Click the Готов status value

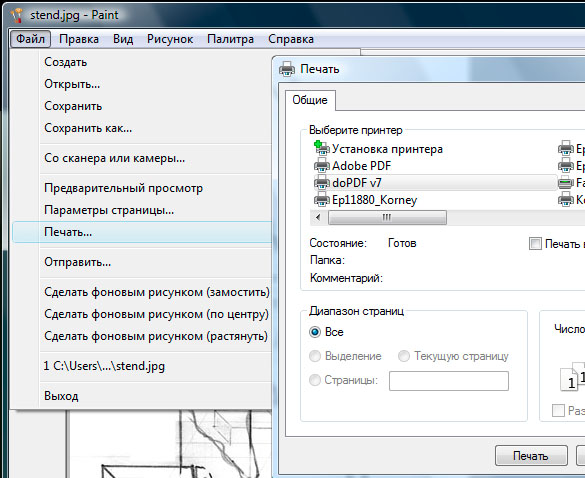[x=402, y=243]
